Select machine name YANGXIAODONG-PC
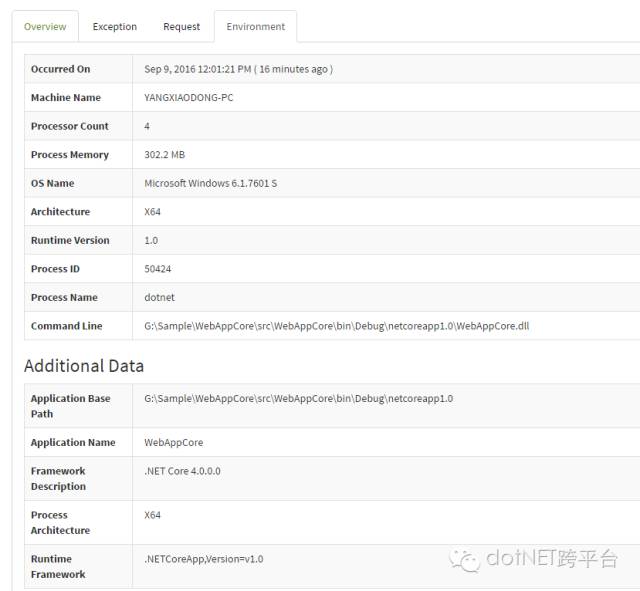This screenshot has width=640, height=591. coord(189,98)
